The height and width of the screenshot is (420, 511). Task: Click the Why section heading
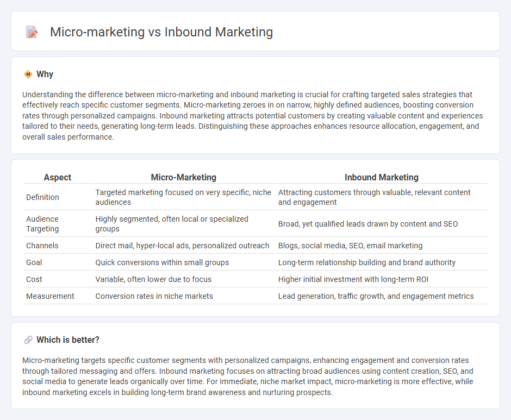tap(45, 74)
